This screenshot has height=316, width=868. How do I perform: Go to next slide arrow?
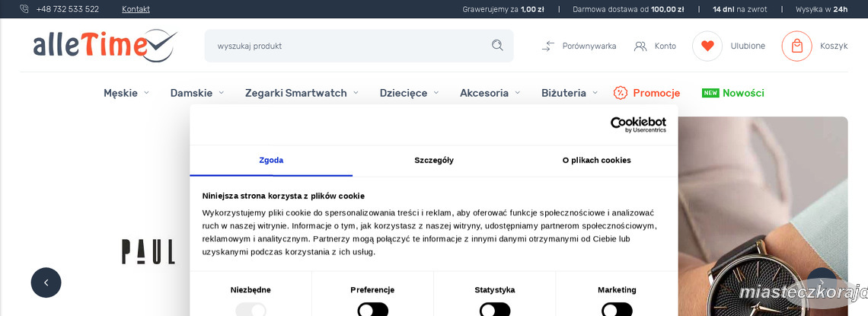coord(822,282)
